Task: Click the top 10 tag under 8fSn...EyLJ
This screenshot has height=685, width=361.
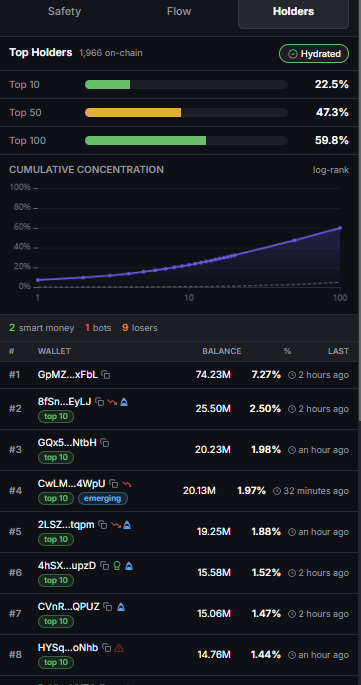Action: click(x=56, y=416)
